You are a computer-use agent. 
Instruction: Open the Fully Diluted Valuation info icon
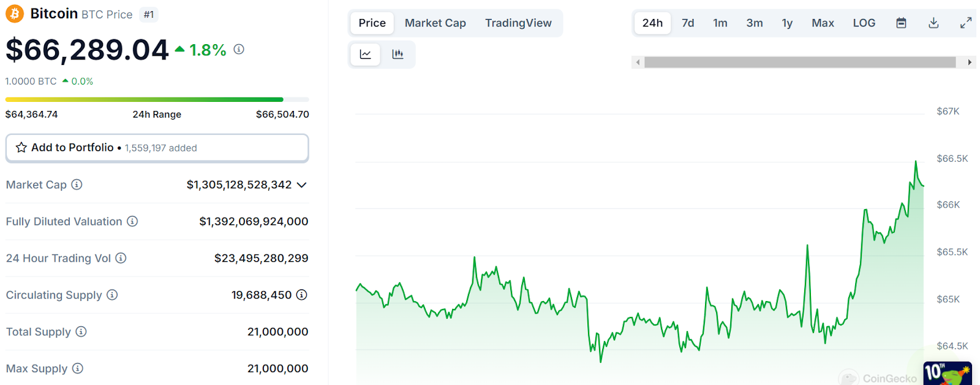point(132,221)
